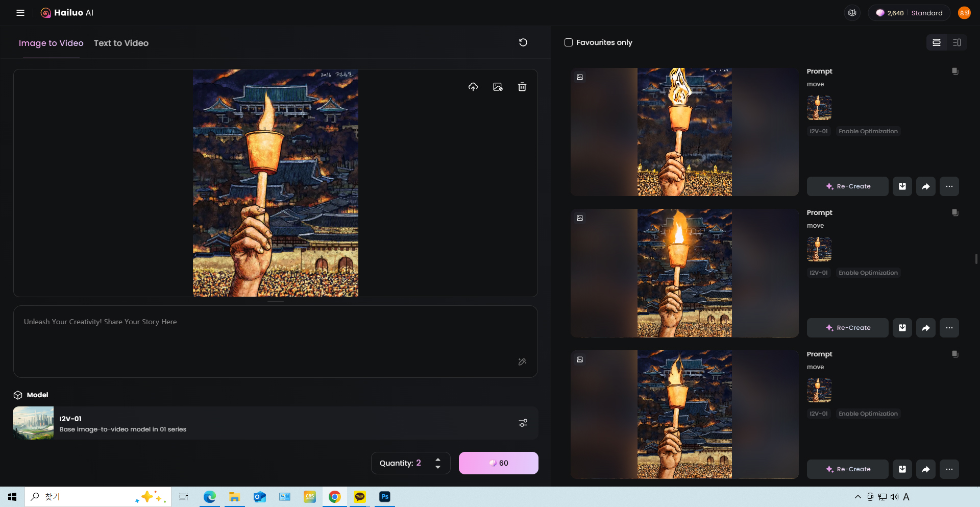This screenshot has width=980, height=507.
Task: Play the third generated torch video
Action: pyautogui.click(x=684, y=415)
